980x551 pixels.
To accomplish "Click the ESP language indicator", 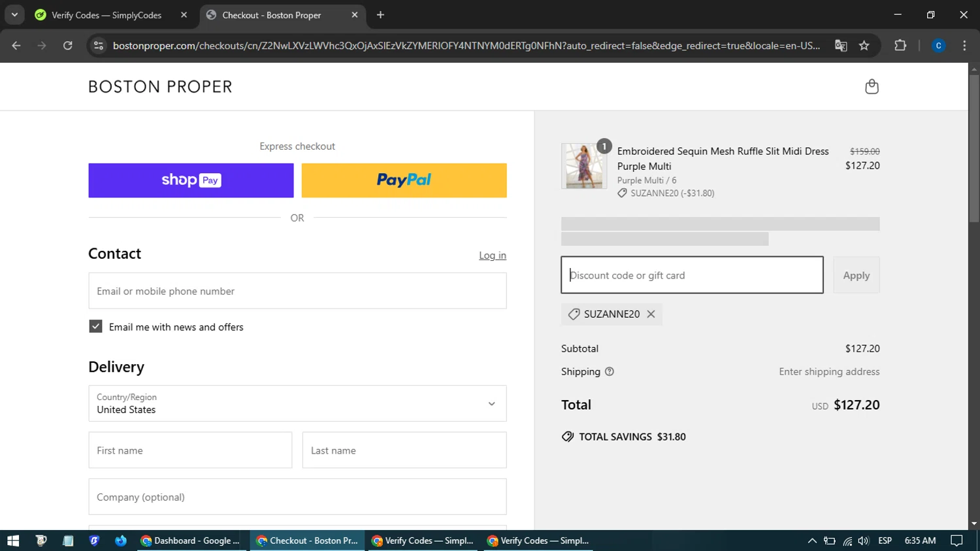I will (885, 541).
